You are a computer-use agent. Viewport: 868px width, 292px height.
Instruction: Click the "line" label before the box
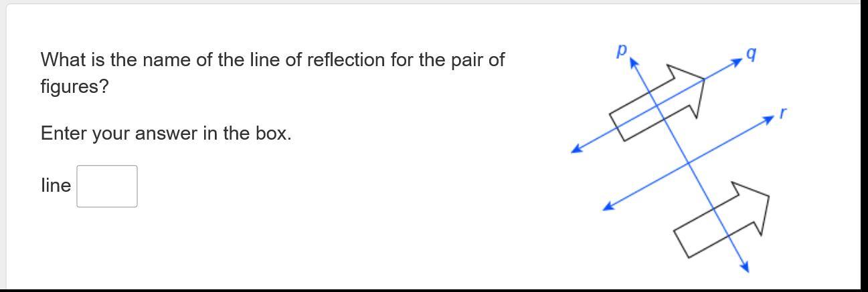tap(56, 185)
